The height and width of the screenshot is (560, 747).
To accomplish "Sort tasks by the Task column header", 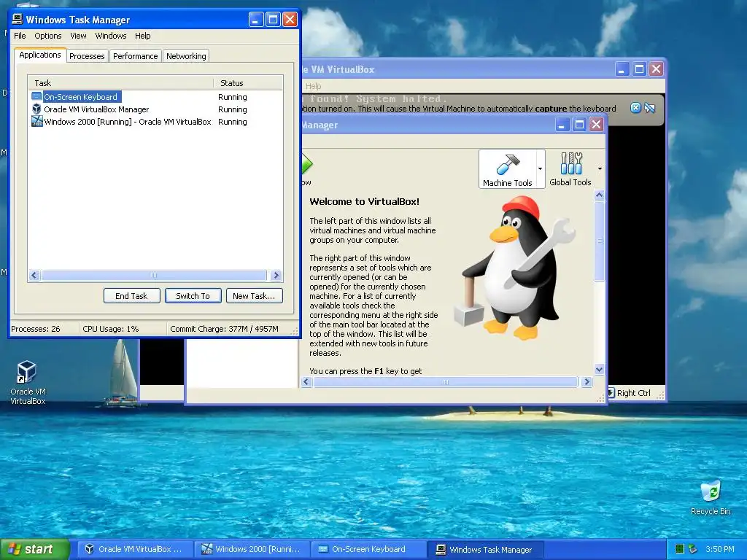I will coord(121,83).
